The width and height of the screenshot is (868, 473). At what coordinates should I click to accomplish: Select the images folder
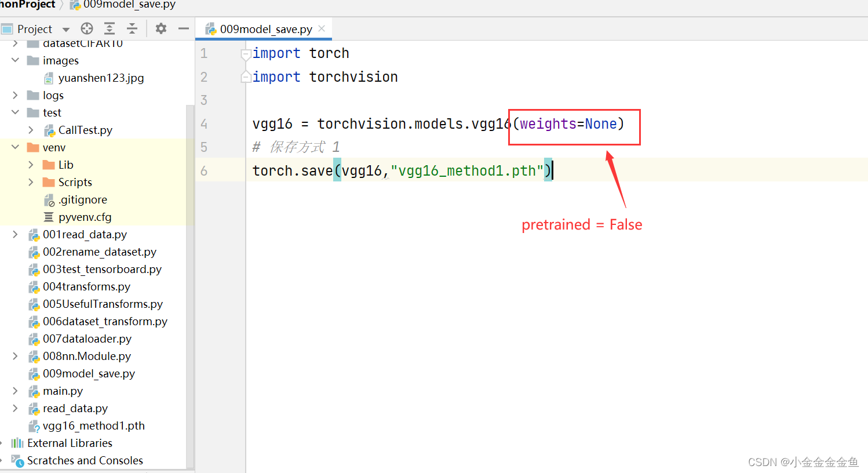click(60, 60)
